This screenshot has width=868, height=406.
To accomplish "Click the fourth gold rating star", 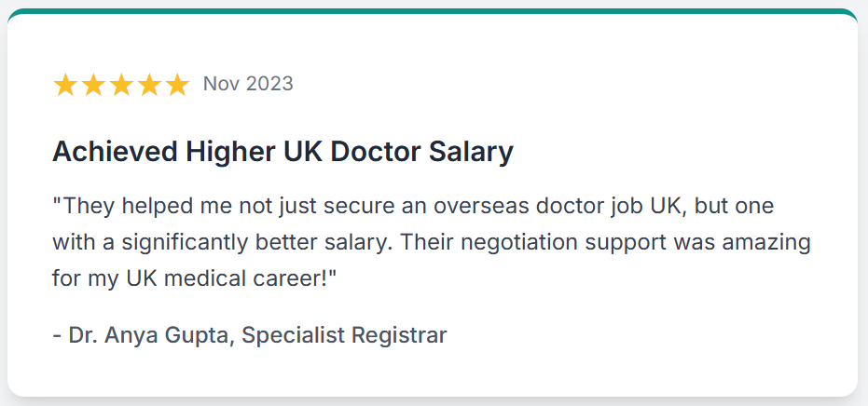I will (x=149, y=85).
